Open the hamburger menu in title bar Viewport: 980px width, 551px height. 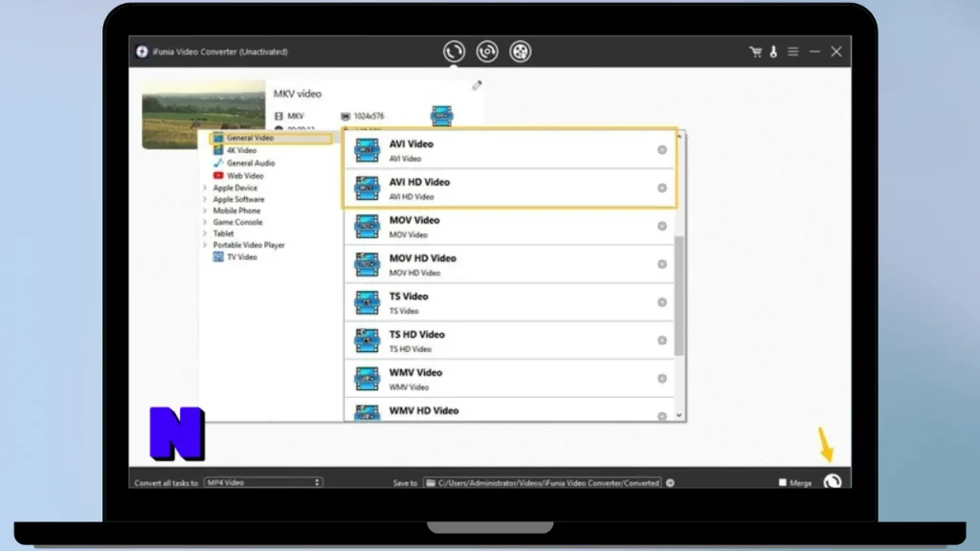[793, 52]
